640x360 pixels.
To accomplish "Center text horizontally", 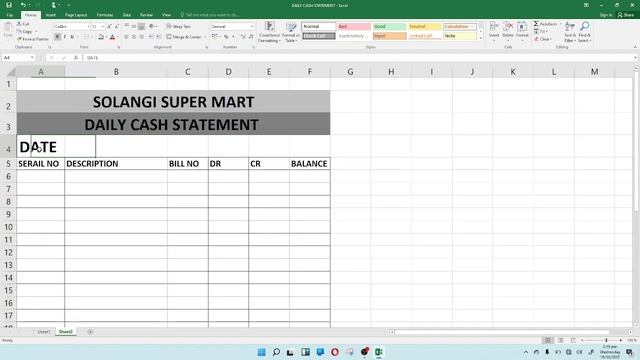I will (134, 37).
